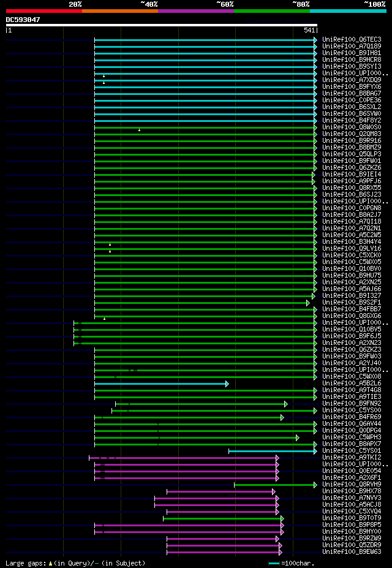Select hit label UniRef100_B9FN92
The image size is (392, 568).
(x=352, y=404)
